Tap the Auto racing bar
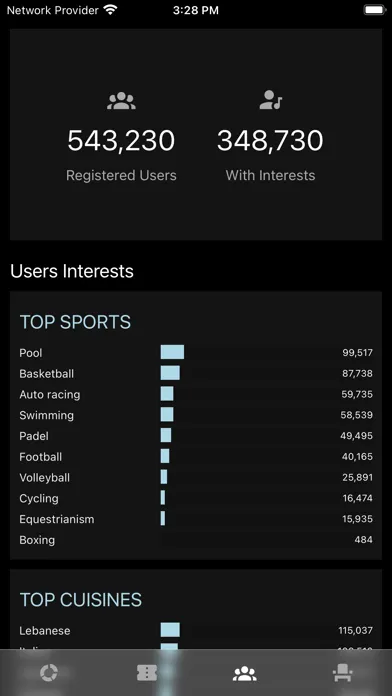The width and height of the screenshot is (392, 696). (x=167, y=394)
